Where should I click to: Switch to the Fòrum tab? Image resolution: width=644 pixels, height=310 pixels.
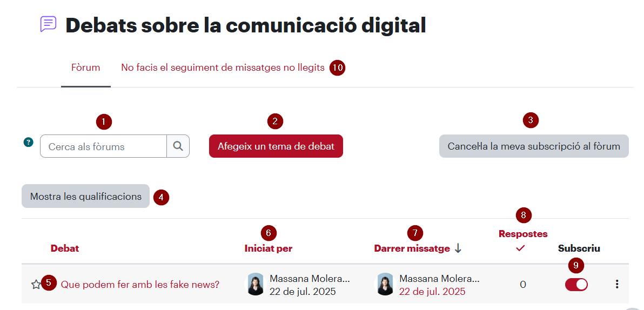pyautogui.click(x=86, y=68)
